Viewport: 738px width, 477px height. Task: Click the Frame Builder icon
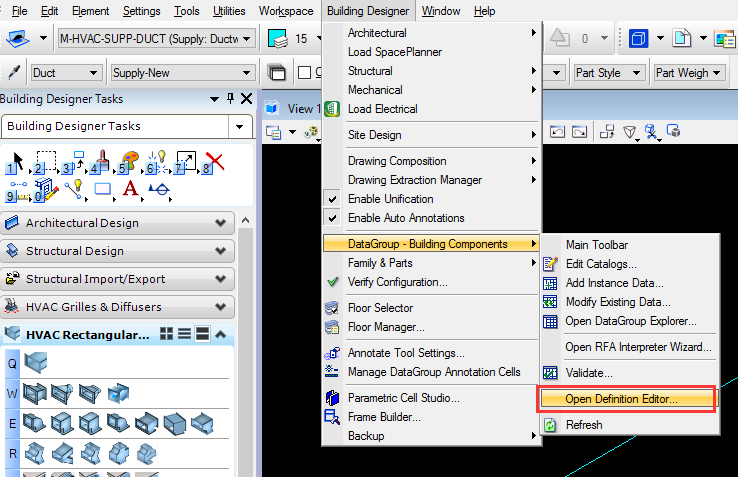(332, 417)
